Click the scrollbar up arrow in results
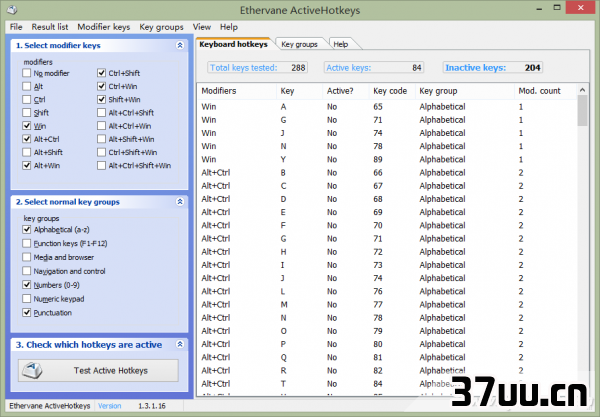The height and width of the screenshot is (417, 600). click(582, 90)
